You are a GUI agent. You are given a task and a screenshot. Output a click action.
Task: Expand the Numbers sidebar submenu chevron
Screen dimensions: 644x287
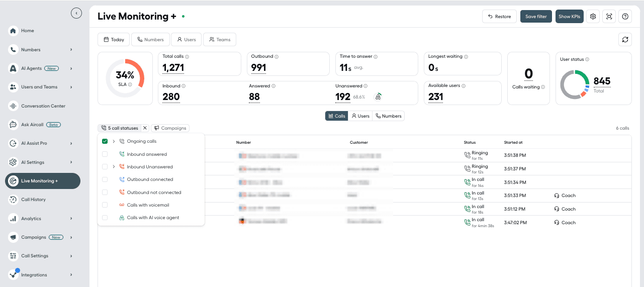[x=71, y=50]
